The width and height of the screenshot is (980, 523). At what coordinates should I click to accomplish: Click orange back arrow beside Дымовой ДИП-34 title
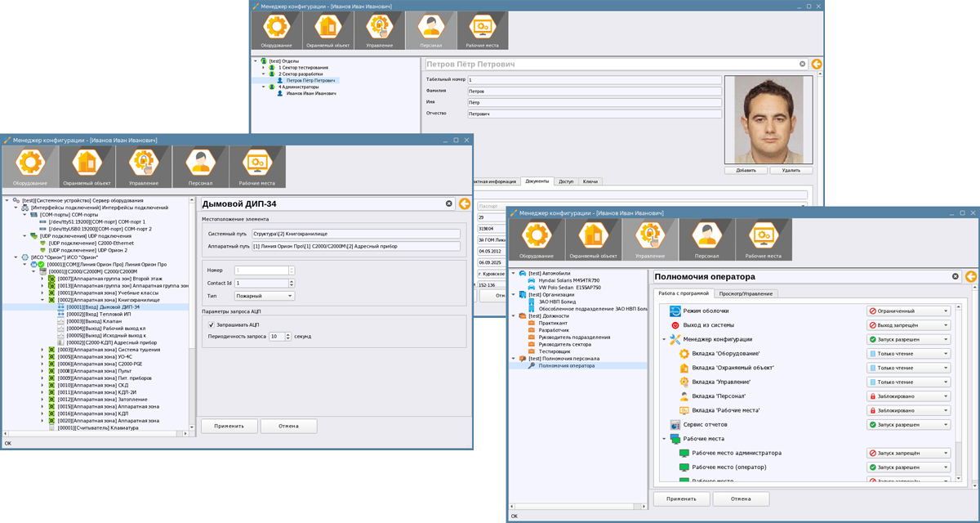point(464,204)
